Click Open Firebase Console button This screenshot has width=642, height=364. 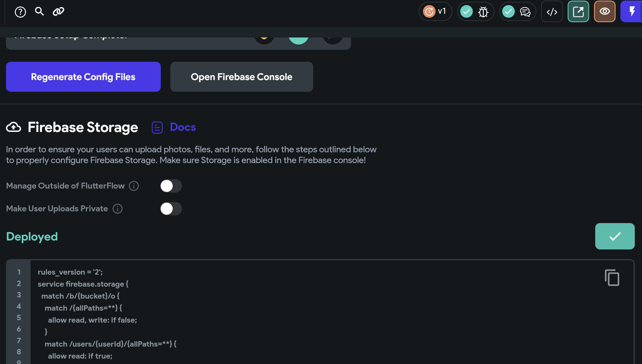point(241,77)
